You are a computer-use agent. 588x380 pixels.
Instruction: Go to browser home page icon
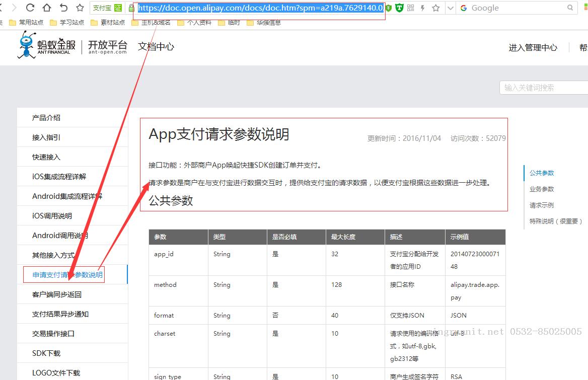pos(47,8)
